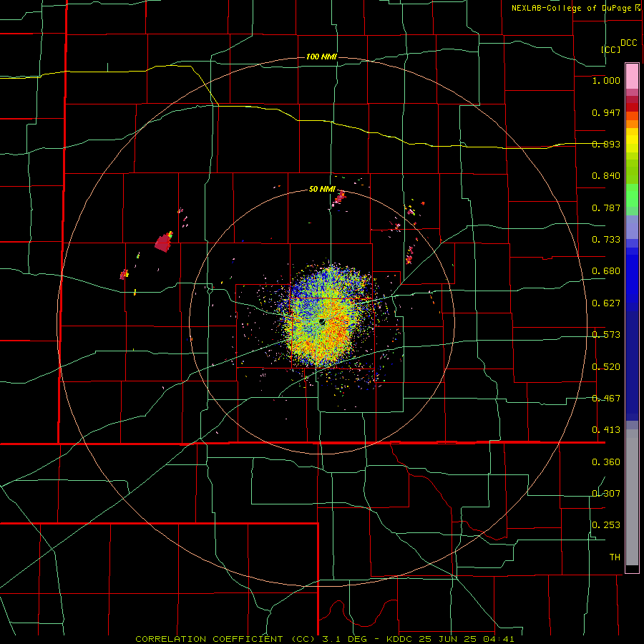Click the Correlation Coefficient product title caption
The width and height of the screenshot is (644, 644).
point(324,639)
